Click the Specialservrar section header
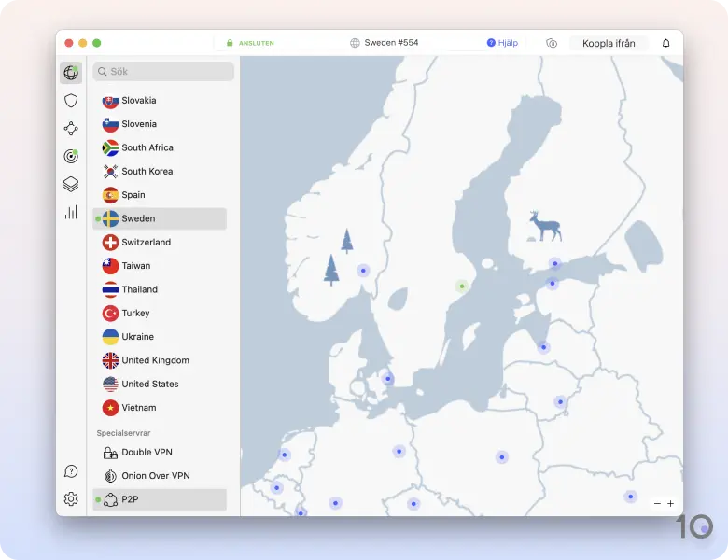Screen dimensions: 728x560 click(123, 433)
